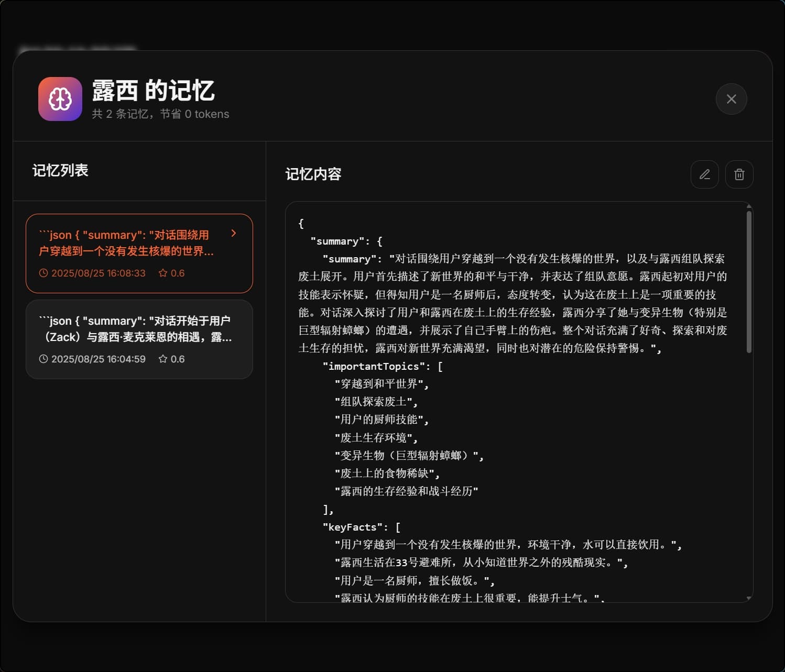Click the clock icon on the first memory entry
The height and width of the screenshot is (672, 785).
pyautogui.click(x=43, y=273)
